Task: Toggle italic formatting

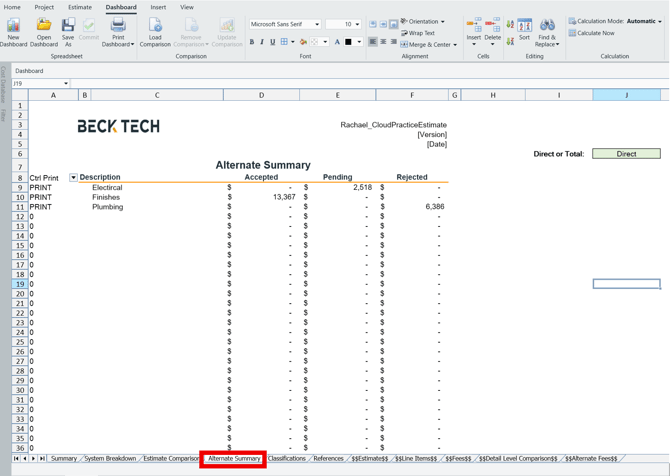Action: [262, 42]
